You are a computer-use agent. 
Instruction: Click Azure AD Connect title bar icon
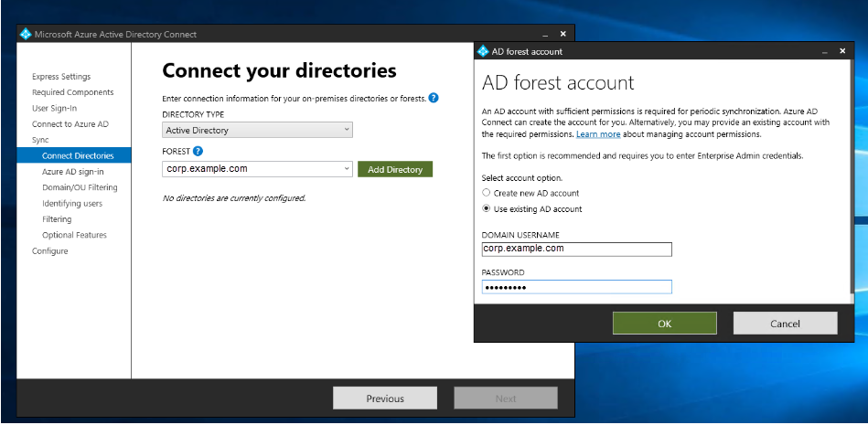[x=25, y=35]
